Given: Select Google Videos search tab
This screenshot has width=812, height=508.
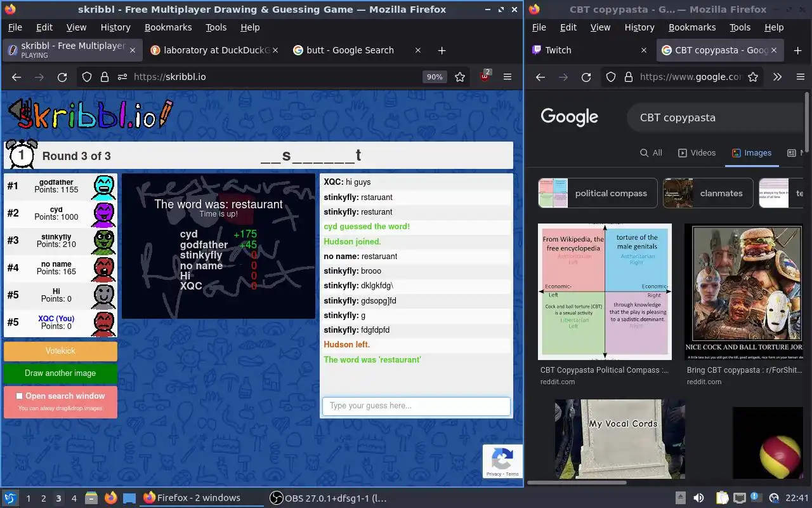Looking at the screenshot, I should pyautogui.click(x=697, y=152).
